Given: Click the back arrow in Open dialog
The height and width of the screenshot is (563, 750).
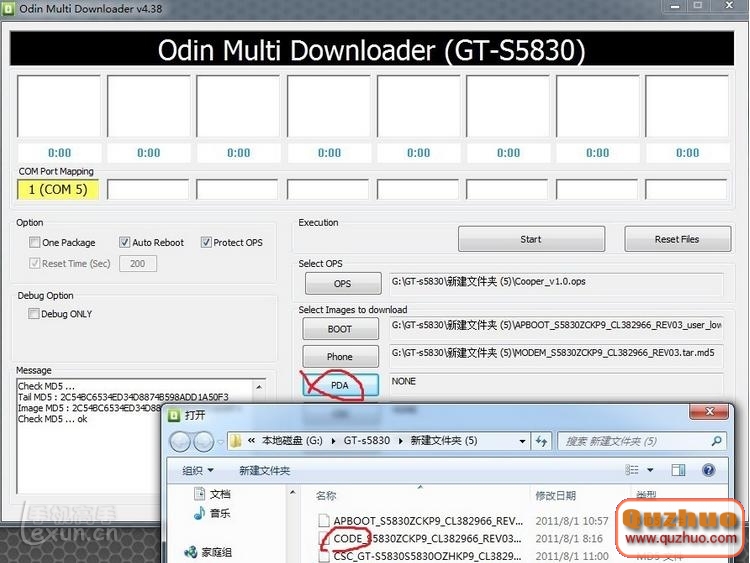Looking at the screenshot, I should click(180, 441).
